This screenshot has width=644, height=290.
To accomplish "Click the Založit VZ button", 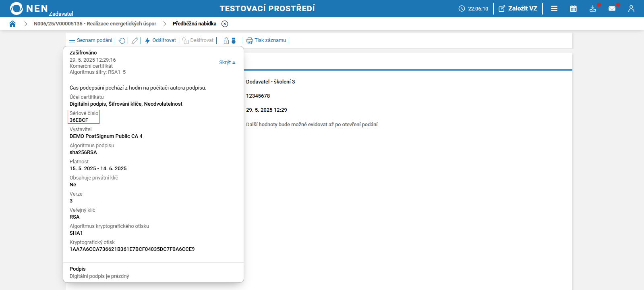I will click(x=518, y=8).
